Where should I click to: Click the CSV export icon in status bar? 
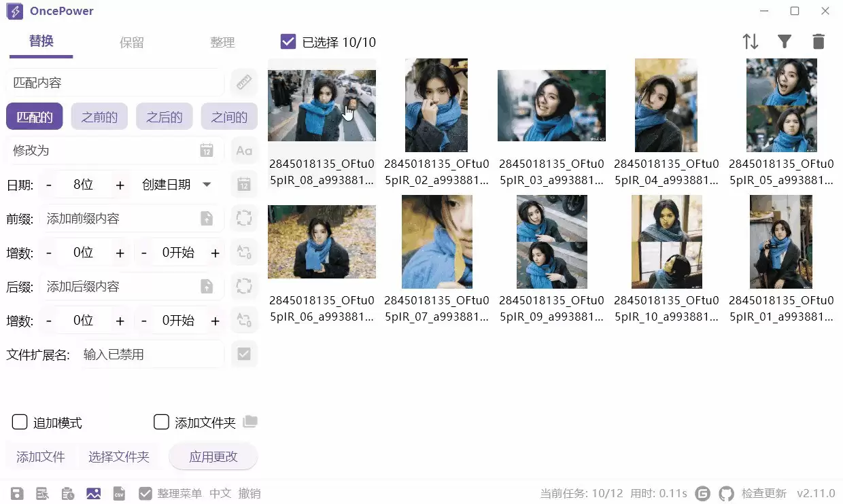[x=119, y=493]
